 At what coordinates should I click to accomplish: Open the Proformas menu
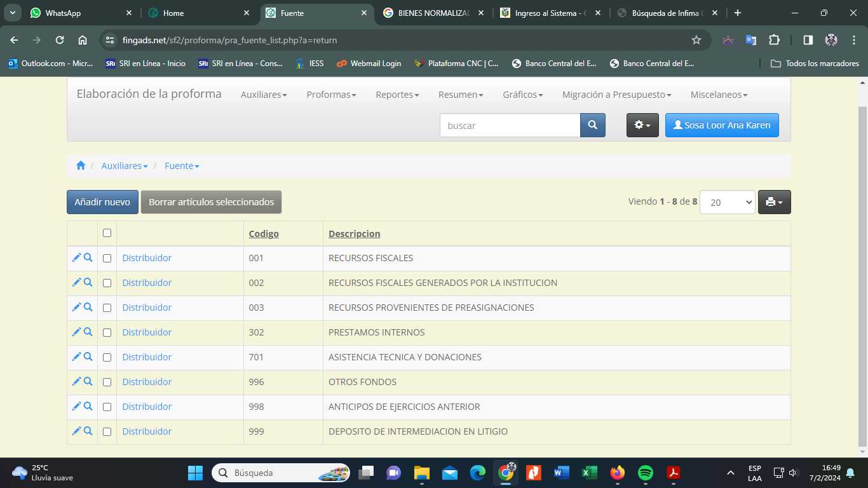(331, 95)
